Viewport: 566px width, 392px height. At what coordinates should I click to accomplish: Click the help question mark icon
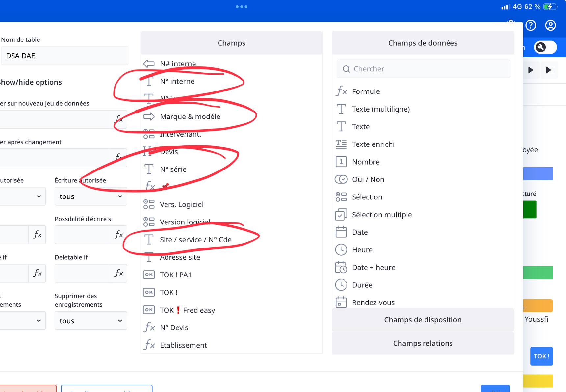pyautogui.click(x=531, y=25)
